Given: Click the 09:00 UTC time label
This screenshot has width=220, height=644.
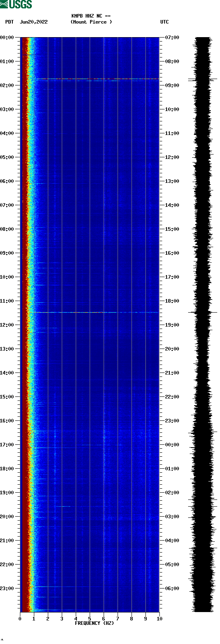Looking at the screenshot, I should click(x=172, y=85).
